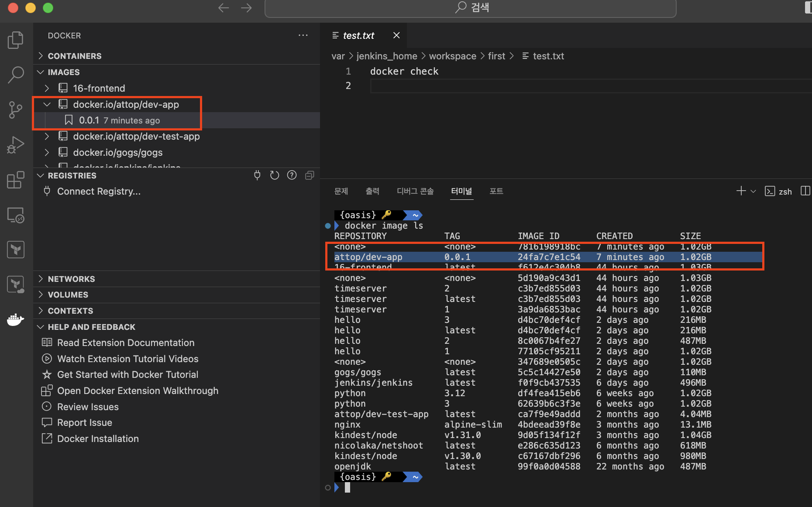
Task: Open the Source Control view
Action: tap(16, 110)
